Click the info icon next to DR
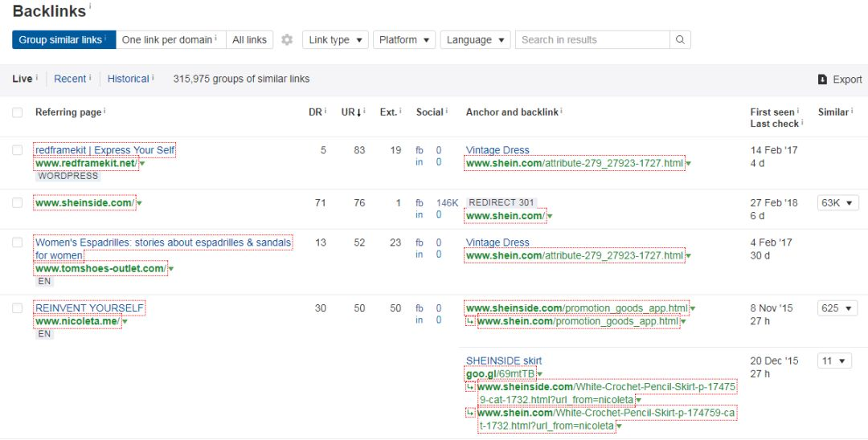868x440 pixels. (x=325, y=111)
